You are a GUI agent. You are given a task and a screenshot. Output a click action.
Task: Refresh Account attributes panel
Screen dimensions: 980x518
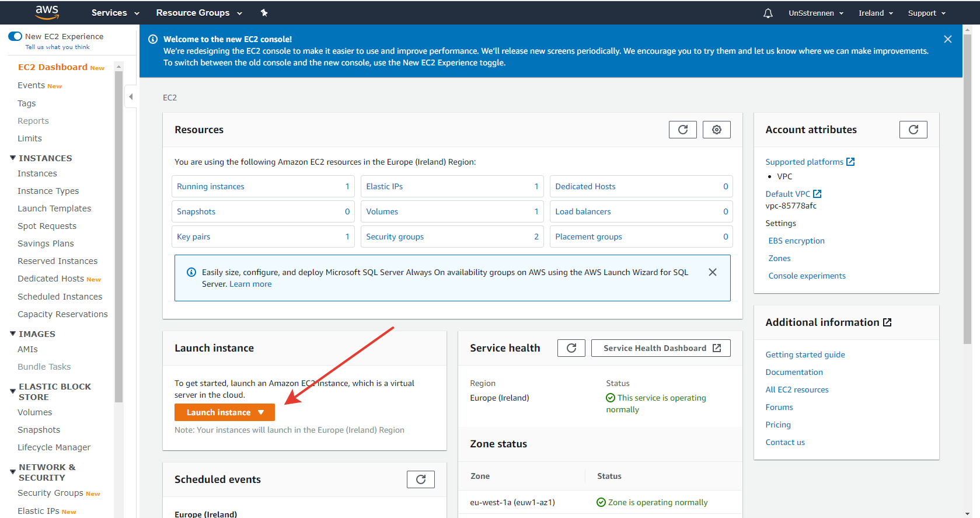pyautogui.click(x=913, y=130)
